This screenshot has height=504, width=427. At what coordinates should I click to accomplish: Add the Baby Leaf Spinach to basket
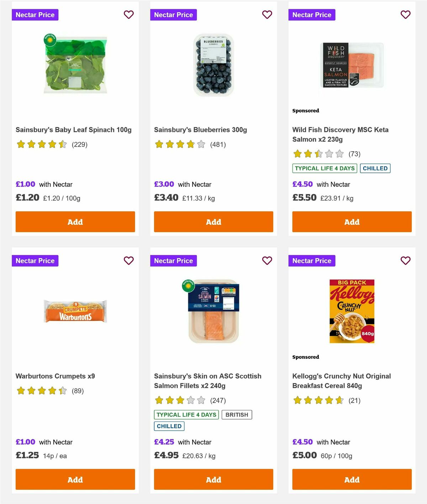click(75, 222)
